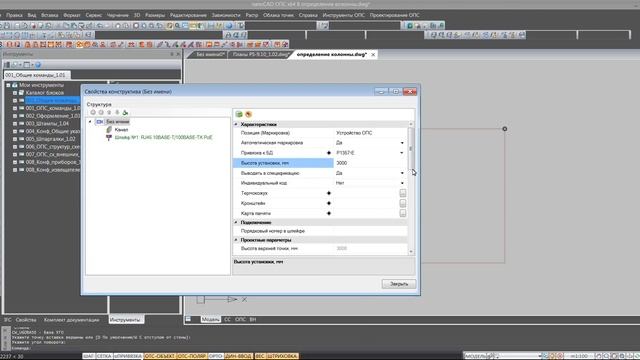Image resolution: width=640 pixels, height=360 pixels.
Task: Collapse the Характеристики section
Action: 236,124
